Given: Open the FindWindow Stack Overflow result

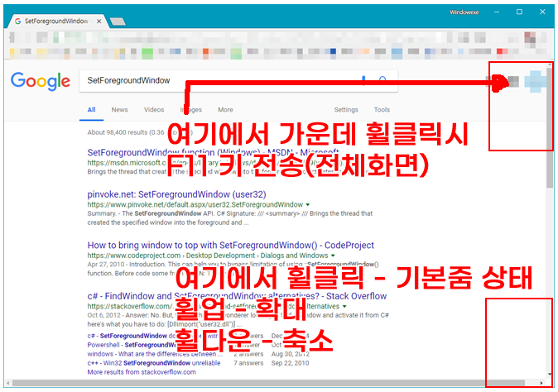Looking at the screenshot, I should click(237, 296).
